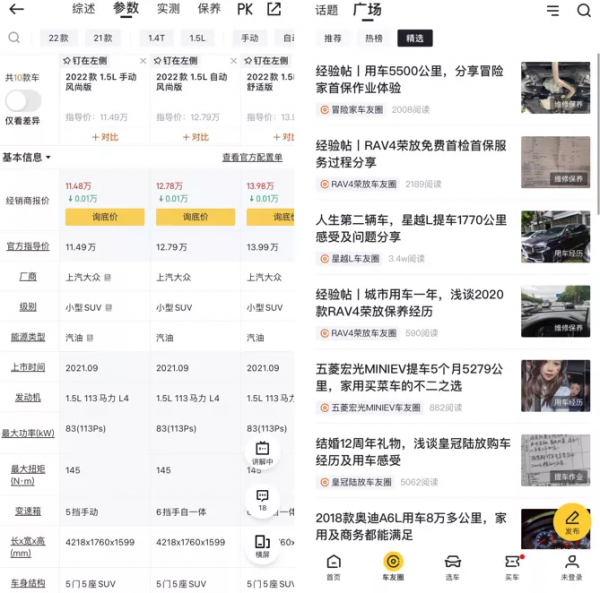This screenshot has height=593, width=600.
Task: Add 2022款 1.5L 手动风尚版 to 对比
Action: click(x=105, y=137)
